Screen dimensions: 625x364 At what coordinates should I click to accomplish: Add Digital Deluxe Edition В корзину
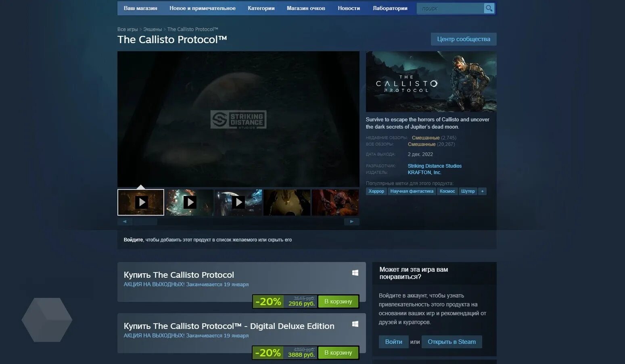pyautogui.click(x=338, y=353)
